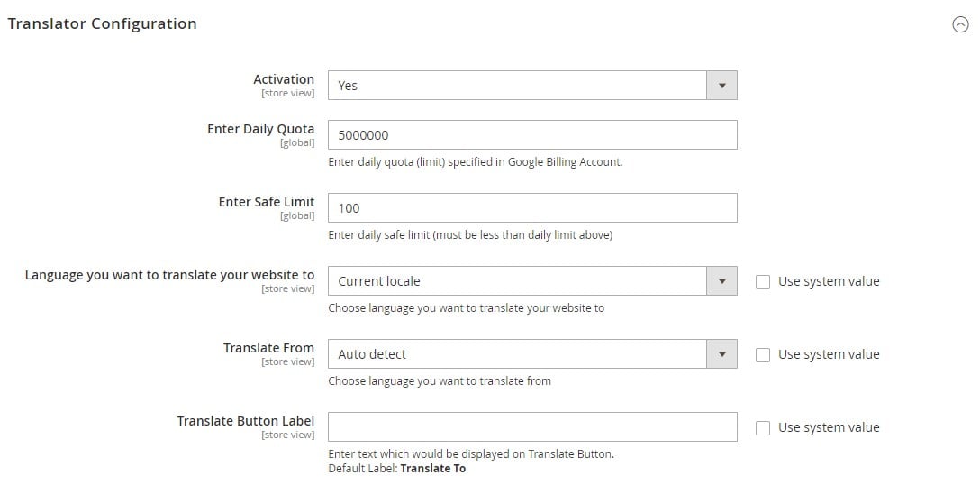980x485 pixels.
Task: Click the Translate From field label
Action: pos(268,348)
